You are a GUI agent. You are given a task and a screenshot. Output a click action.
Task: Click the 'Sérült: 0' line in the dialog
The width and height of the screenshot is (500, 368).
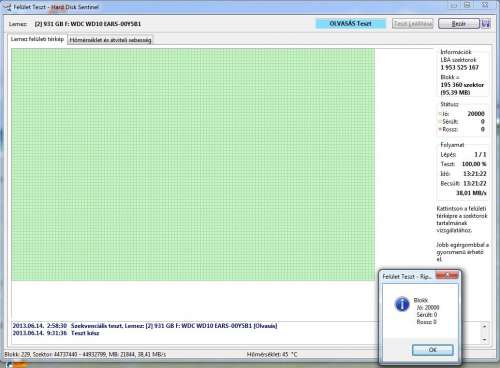point(427,315)
